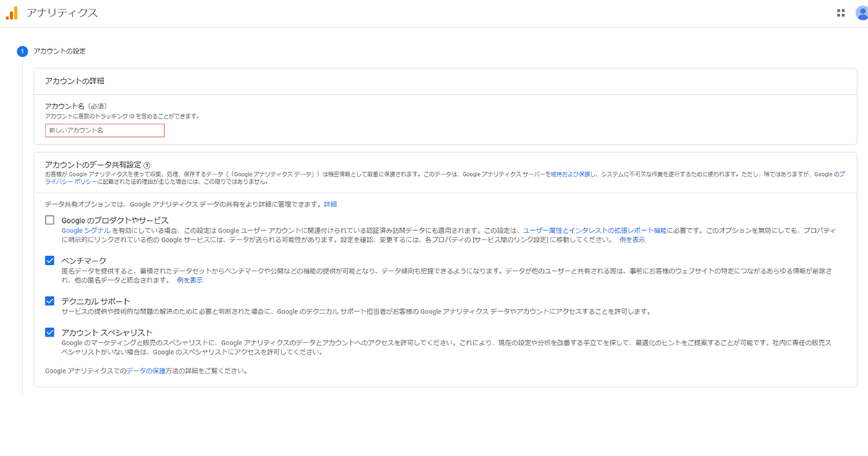868x456 pixels.
Task: Click help icon beside アカウントのデータ共有設定
Action: pos(147,165)
